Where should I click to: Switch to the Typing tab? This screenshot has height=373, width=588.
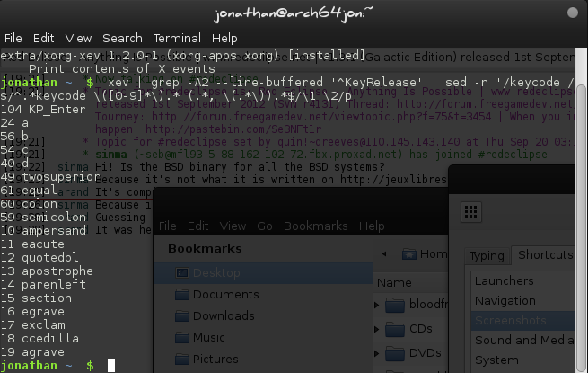(x=487, y=256)
